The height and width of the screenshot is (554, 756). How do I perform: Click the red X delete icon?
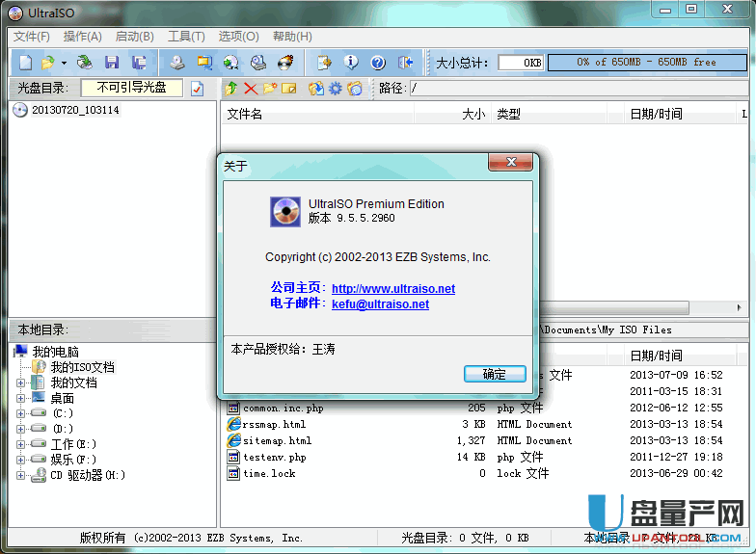(x=251, y=89)
